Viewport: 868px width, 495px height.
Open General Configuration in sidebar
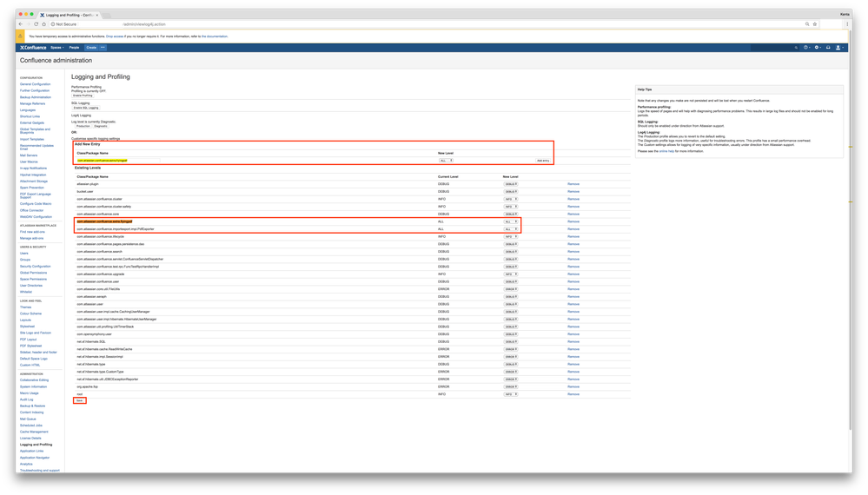pos(35,84)
